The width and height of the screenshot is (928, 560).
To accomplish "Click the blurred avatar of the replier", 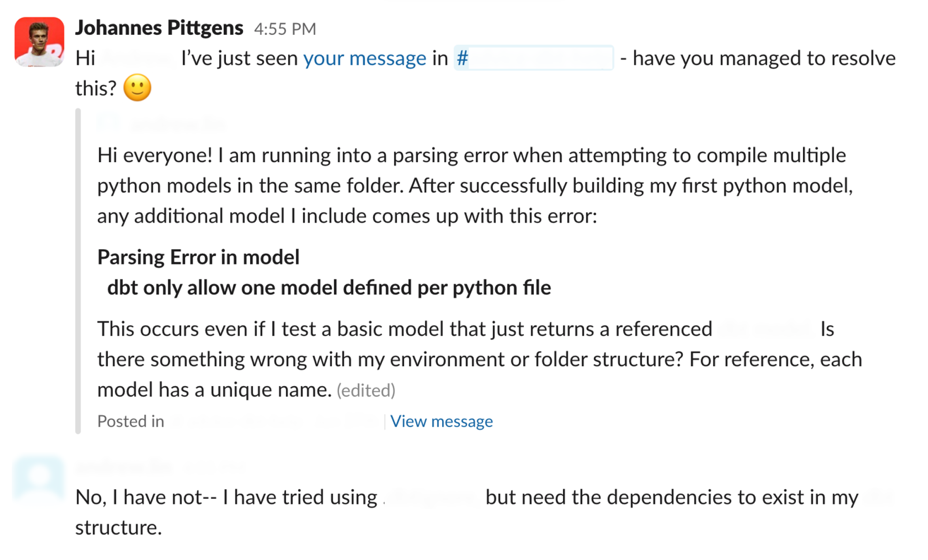I will 38,479.
